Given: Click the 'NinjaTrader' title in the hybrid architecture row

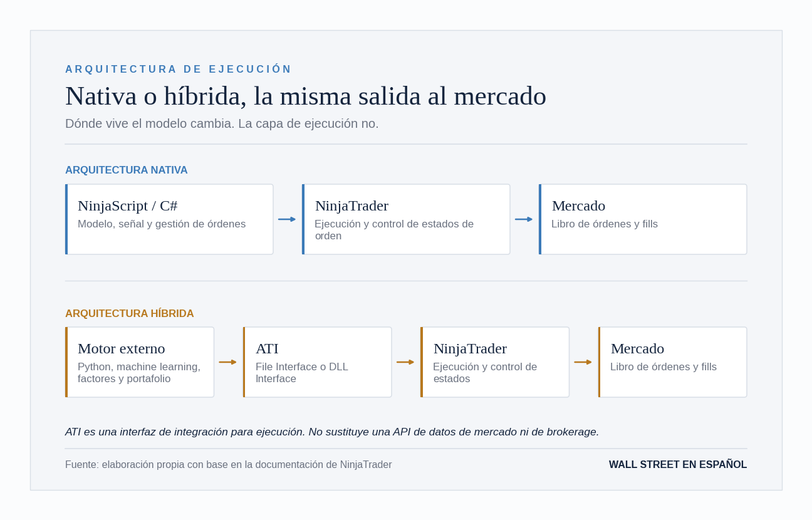Looking at the screenshot, I should 470,348.
